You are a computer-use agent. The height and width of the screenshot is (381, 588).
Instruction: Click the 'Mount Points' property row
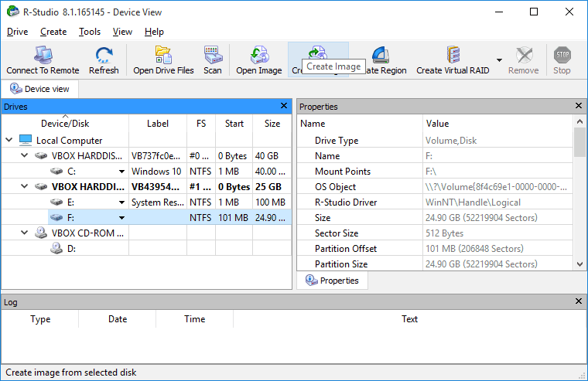coord(435,172)
